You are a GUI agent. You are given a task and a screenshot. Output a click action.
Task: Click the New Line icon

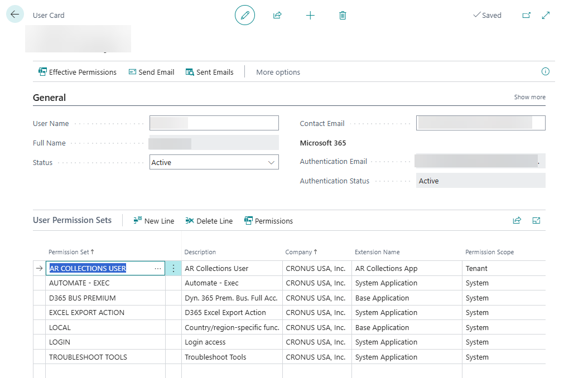(x=138, y=220)
